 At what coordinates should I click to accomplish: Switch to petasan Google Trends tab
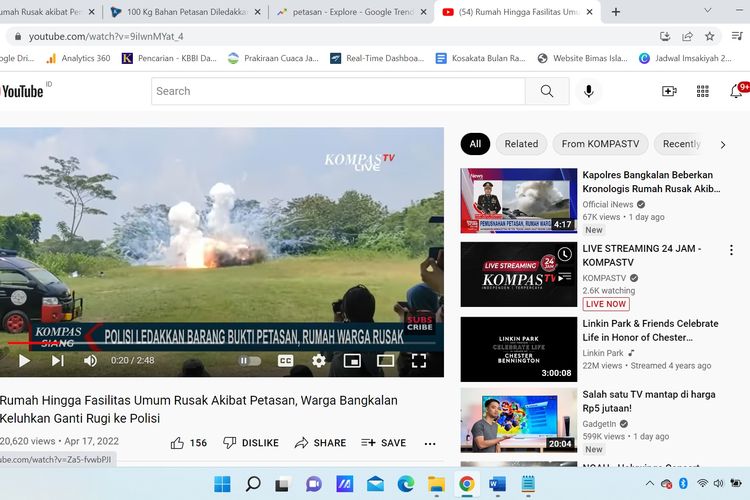[352, 12]
